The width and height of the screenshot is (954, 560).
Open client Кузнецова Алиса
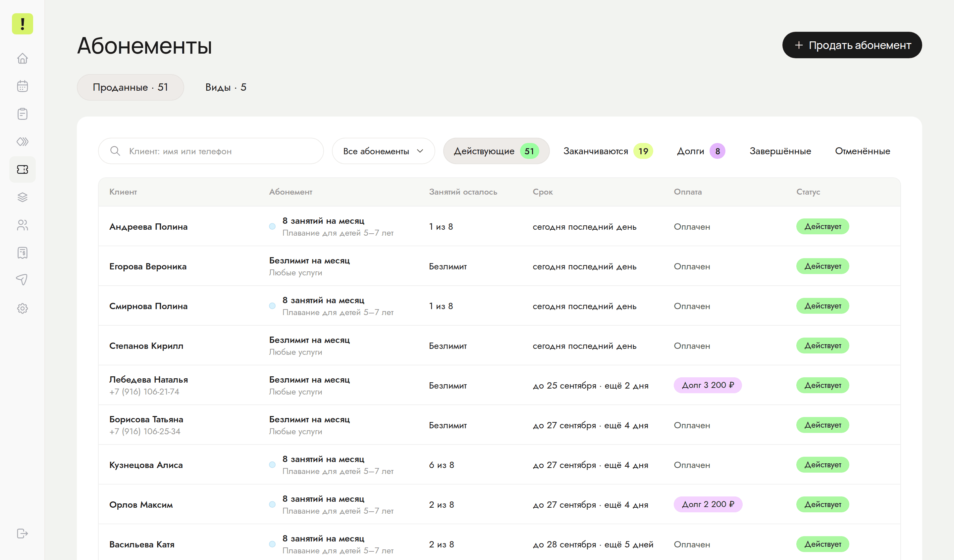(x=146, y=465)
